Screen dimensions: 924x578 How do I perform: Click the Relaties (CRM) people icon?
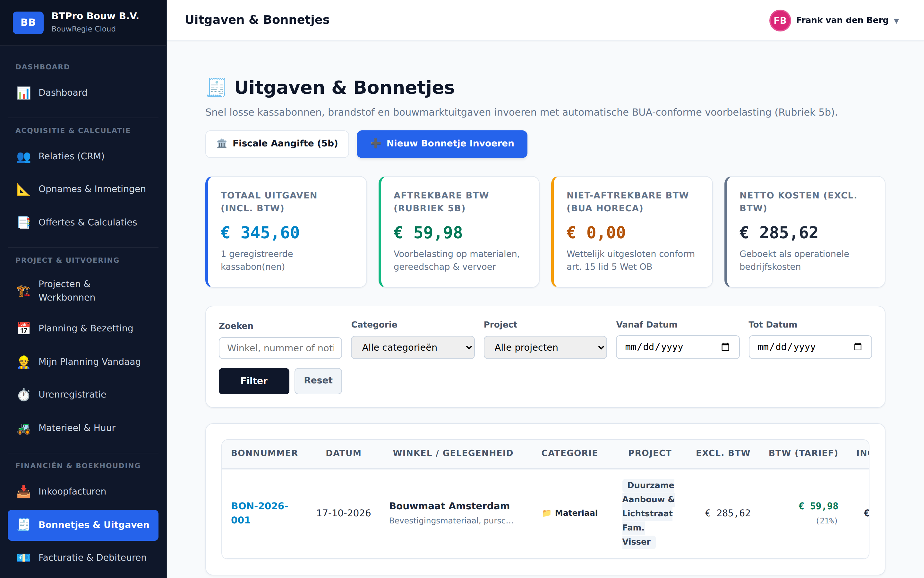[x=24, y=157]
